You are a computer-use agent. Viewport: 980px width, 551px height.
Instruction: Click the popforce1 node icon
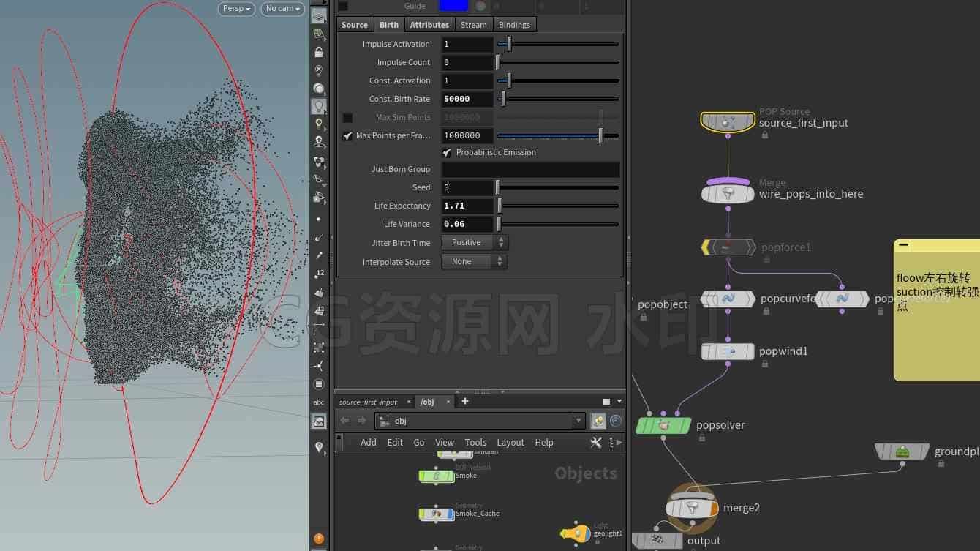coord(728,247)
